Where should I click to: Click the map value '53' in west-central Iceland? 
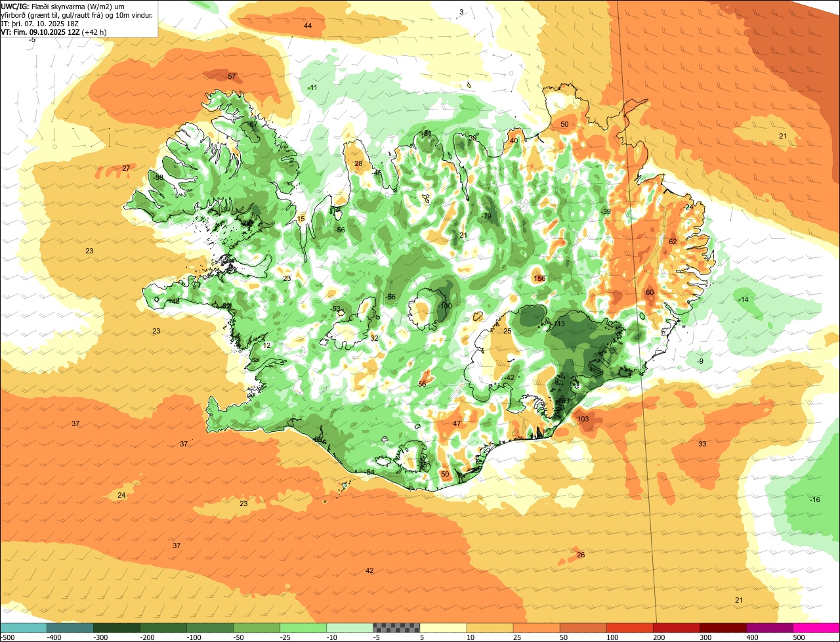tap(337, 309)
